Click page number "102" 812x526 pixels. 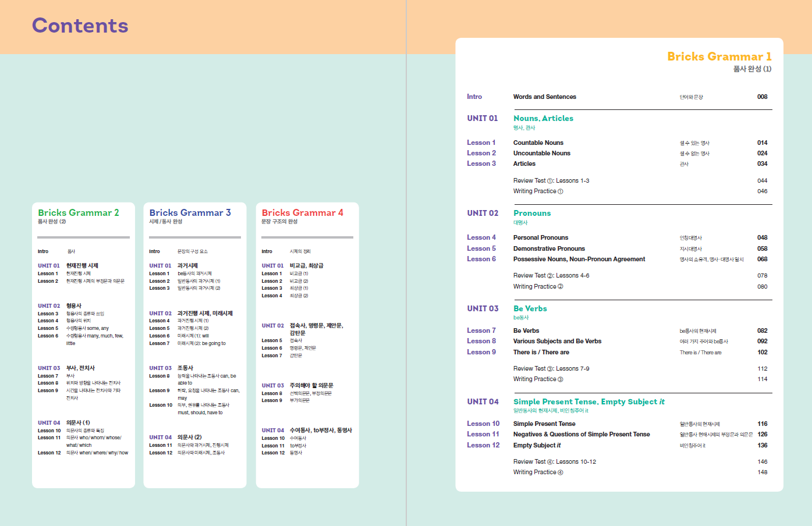[x=763, y=352]
